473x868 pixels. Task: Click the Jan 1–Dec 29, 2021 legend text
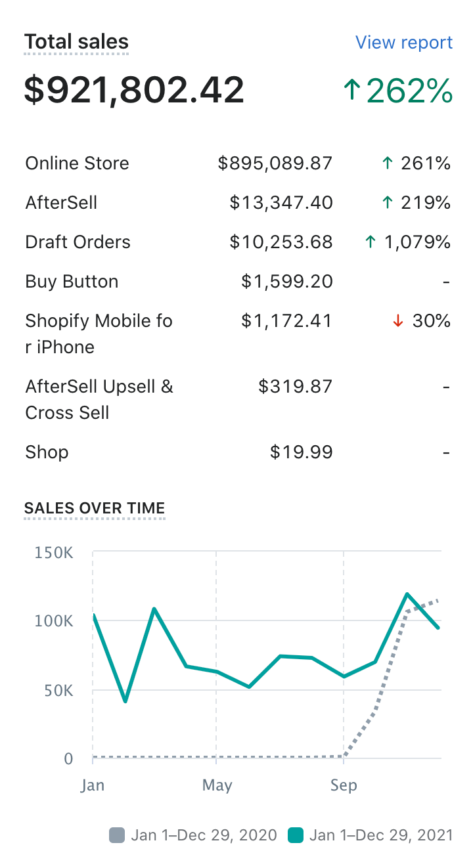coord(381,835)
